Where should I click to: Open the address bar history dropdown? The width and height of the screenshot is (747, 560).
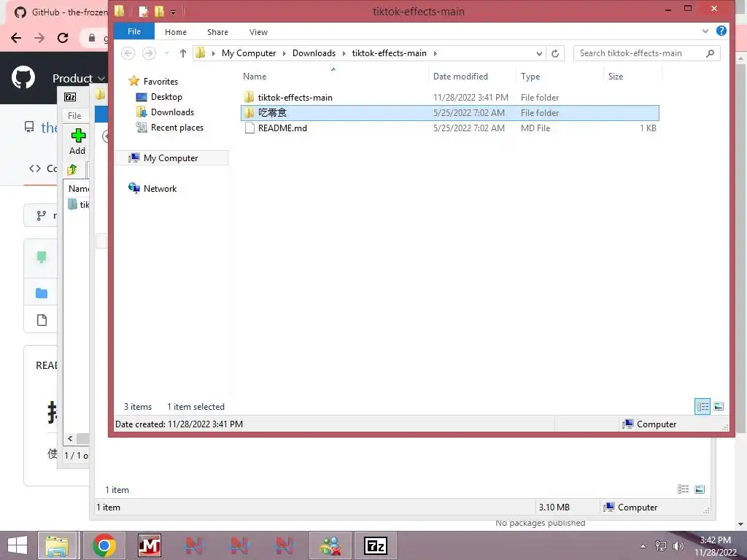(539, 53)
